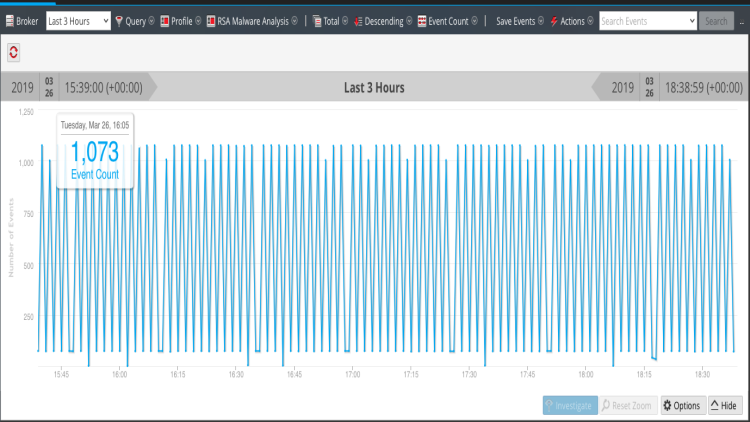Click the Reset Zoom button
This screenshot has height=422, width=750.
(628, 405)
